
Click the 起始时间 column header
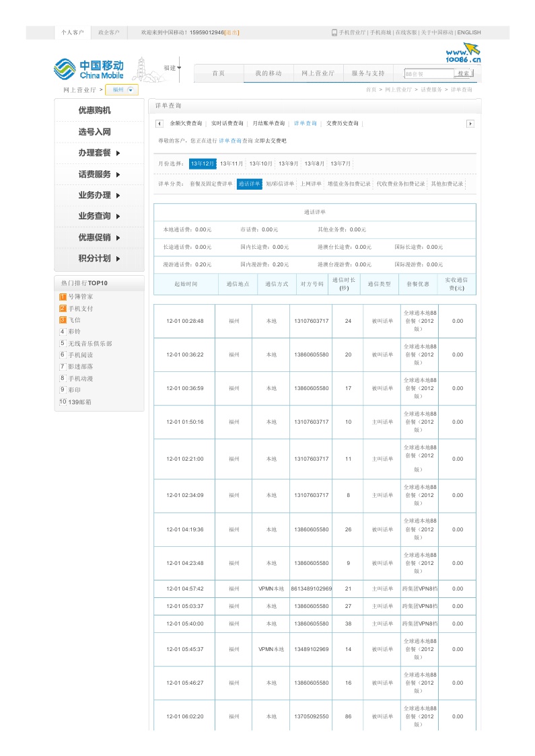click(186, 285)
